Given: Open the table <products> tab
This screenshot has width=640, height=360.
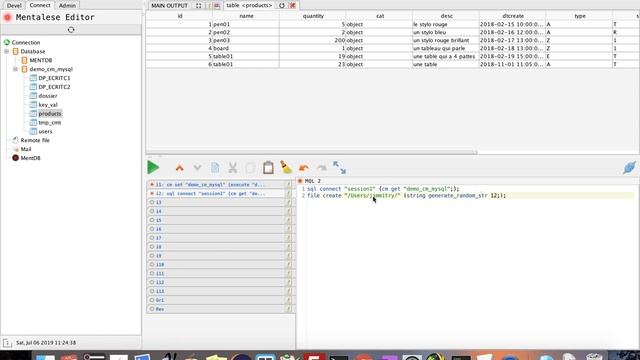Looking at the screenshot, I should pyautogui.click(x=249, y=5).
